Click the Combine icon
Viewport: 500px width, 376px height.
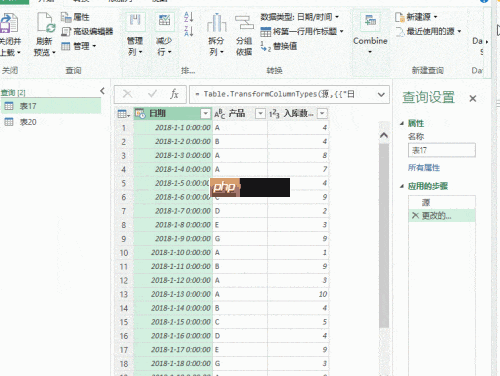pos(370,21)
